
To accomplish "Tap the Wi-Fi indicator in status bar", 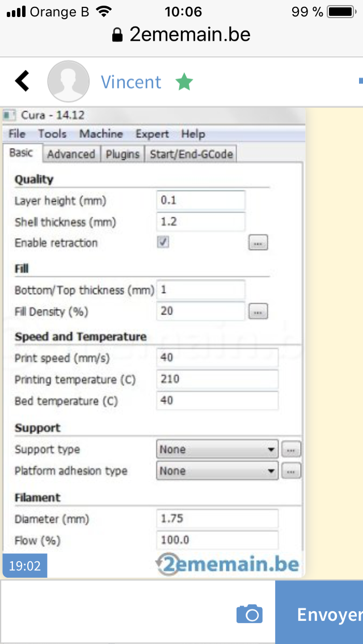I will [x=104, y=12].
